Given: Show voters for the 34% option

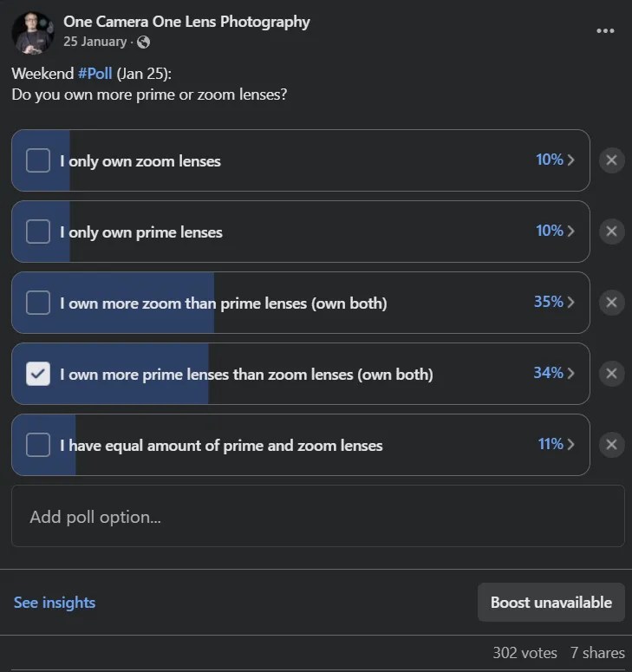Looking at the screenshot, I should pos(554,373).
